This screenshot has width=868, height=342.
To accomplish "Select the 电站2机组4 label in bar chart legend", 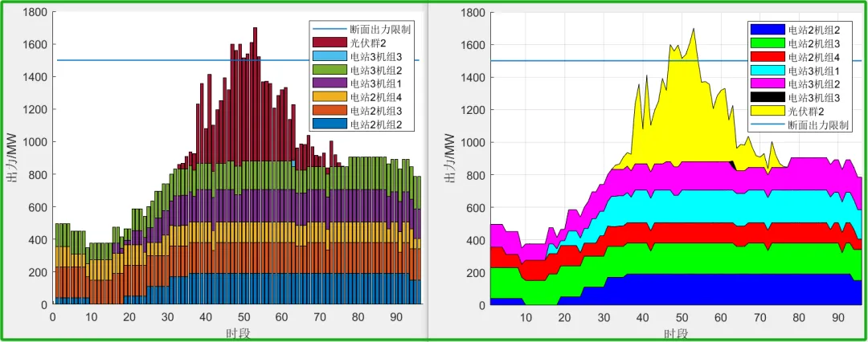I will 375,97.
